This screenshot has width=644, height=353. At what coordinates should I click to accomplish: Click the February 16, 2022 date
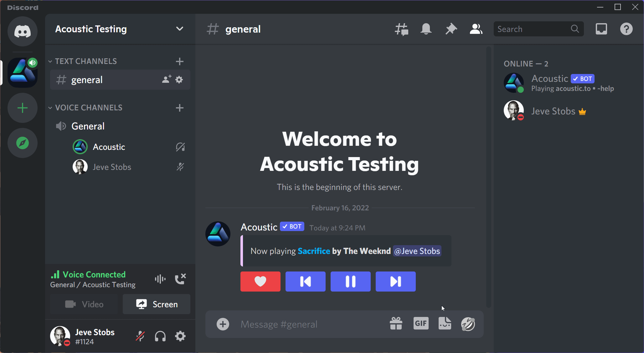coord(340,208)
